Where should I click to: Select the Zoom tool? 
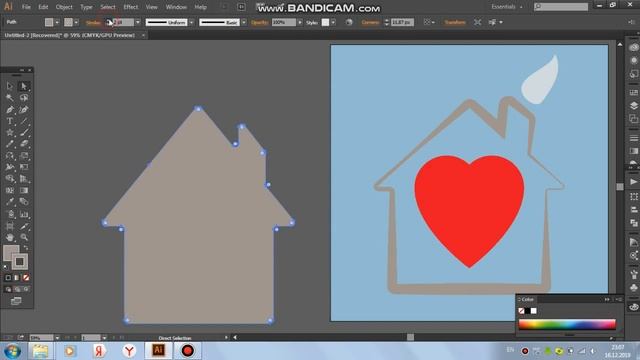24,238
